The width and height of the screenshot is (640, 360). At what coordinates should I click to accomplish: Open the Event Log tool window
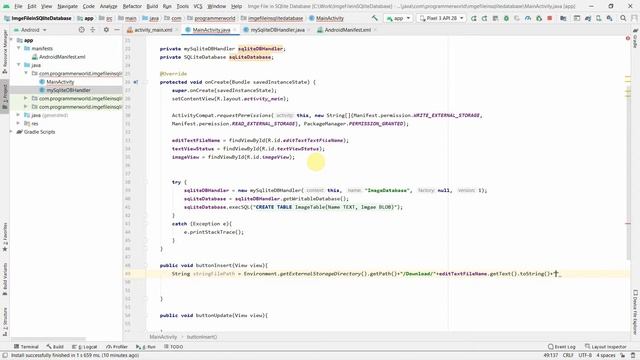[562, 347]
